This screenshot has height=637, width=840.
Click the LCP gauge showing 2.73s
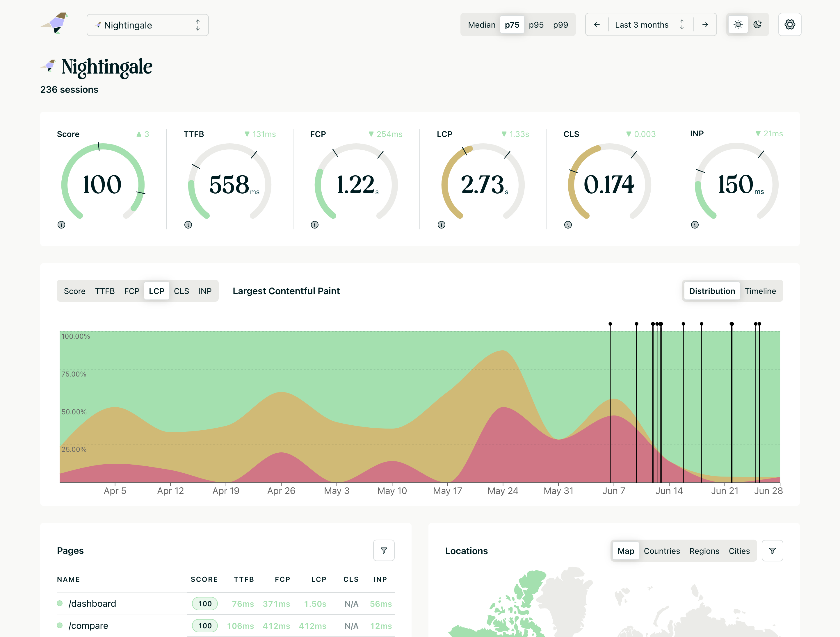pos(483,181)
